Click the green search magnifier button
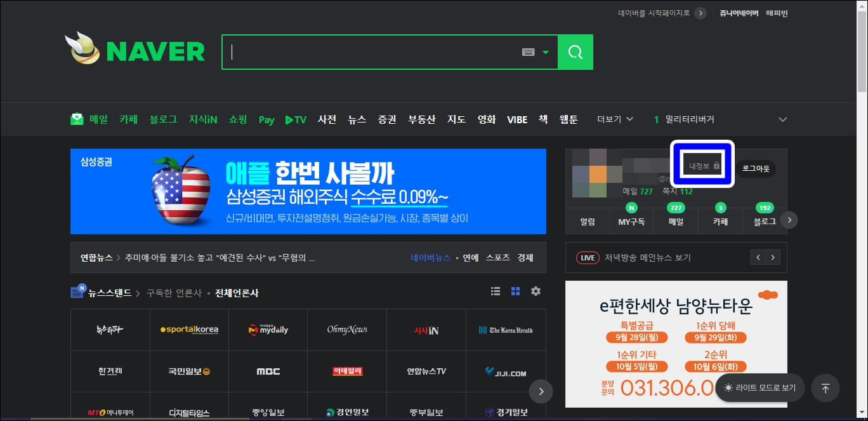 click(x=575, y=52)
